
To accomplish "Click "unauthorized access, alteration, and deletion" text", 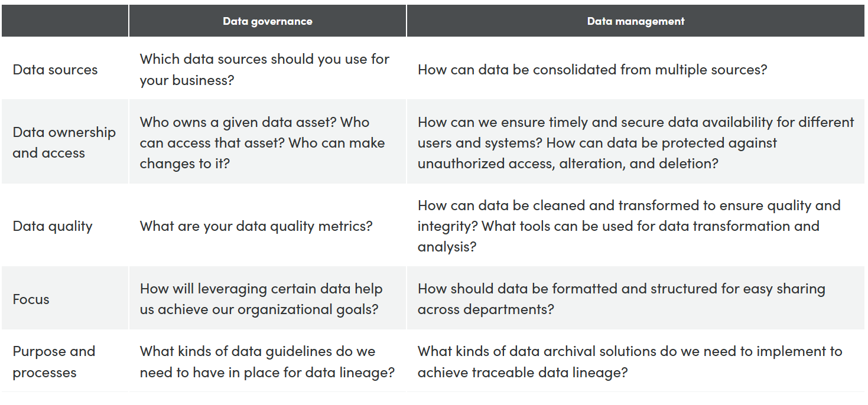I will (567, 164).
